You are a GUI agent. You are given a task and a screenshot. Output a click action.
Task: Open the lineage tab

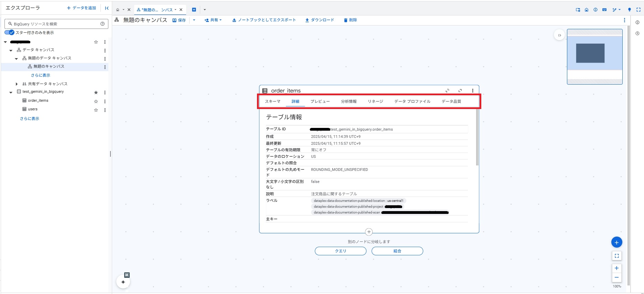pyautogui.click(x=375, y=101)
